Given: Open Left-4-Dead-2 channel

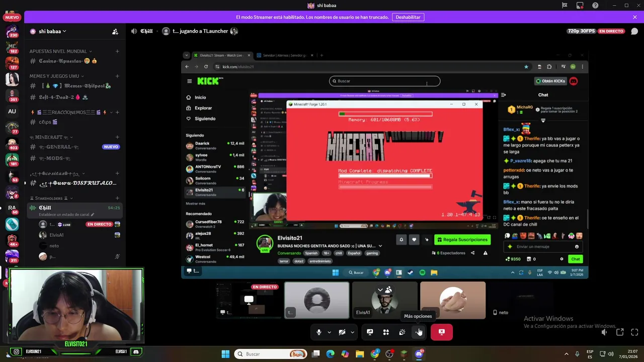Looking at the screenshot, I should tap(73, 97).
